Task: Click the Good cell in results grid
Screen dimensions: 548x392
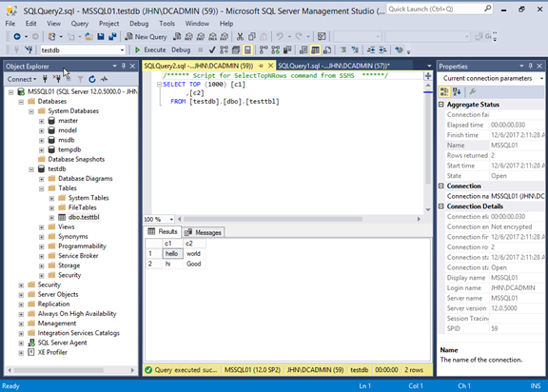Action: click(x=194, y=264)
